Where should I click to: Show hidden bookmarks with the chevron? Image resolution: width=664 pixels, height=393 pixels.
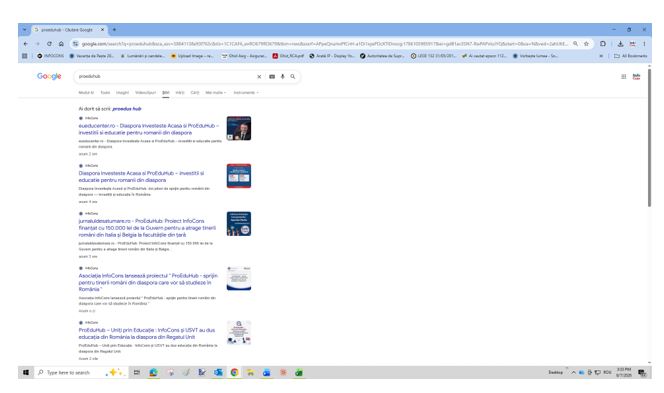point(601,55)
